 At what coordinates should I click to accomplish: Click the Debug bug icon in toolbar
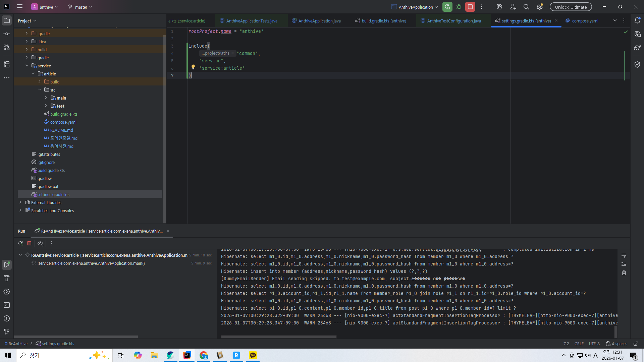[459, 7]
